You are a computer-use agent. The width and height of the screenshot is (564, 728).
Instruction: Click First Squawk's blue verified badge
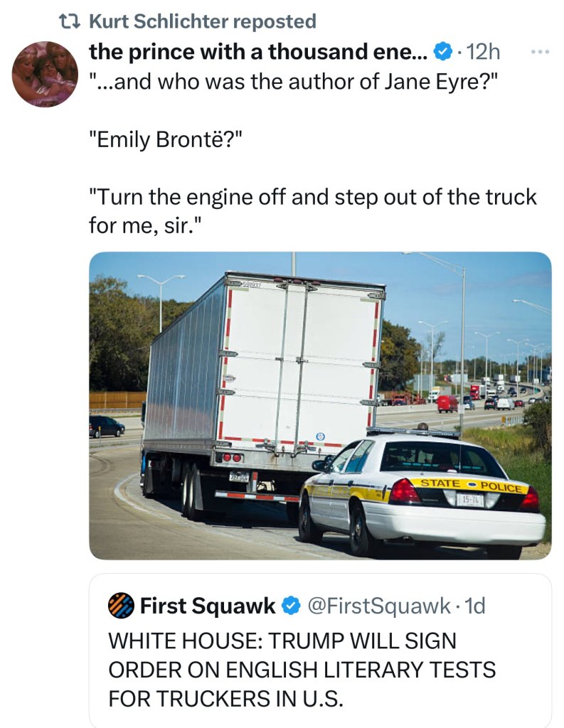click(290, 606)
